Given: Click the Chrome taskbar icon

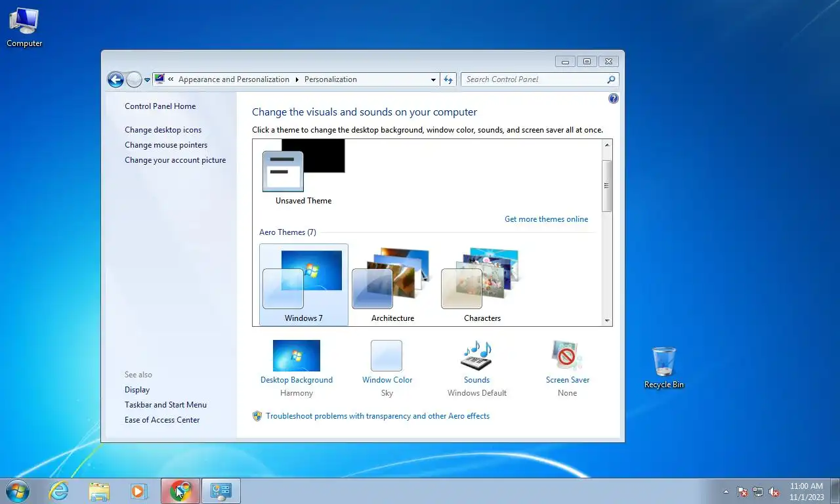Looking at the screenshot, I should (x=180, y=491).
